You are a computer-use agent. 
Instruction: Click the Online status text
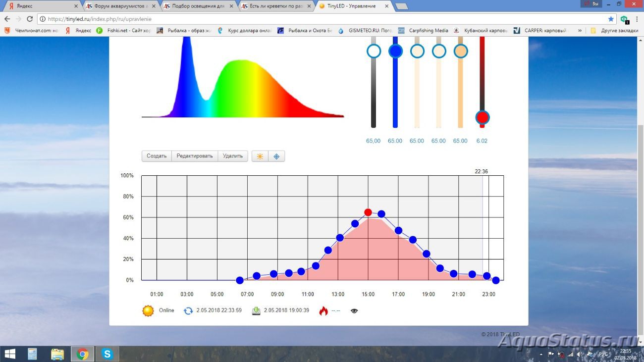166,310
